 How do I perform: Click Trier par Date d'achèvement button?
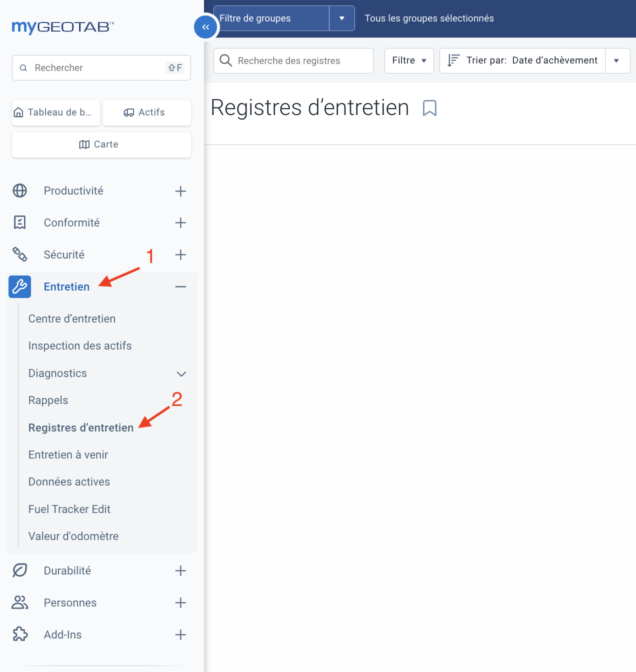[x=522, y=60]
